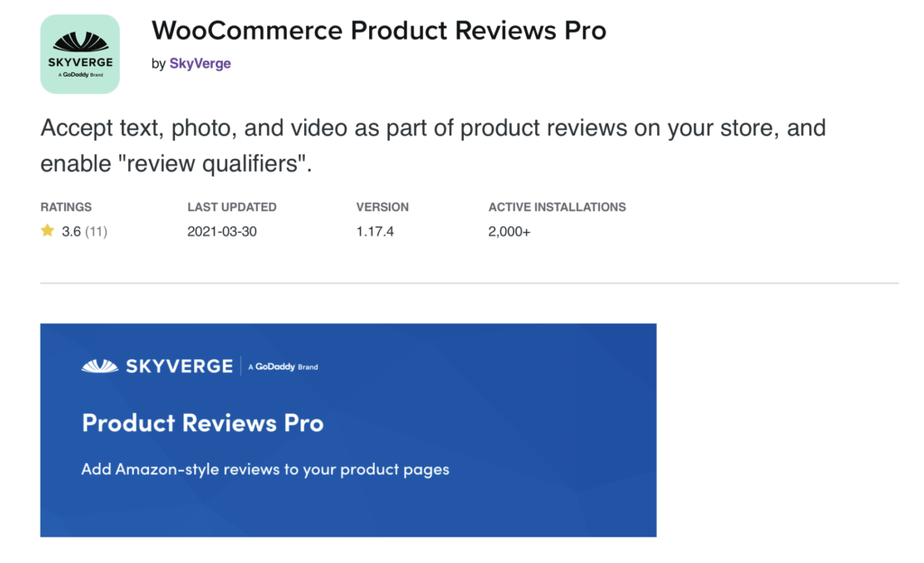Click the plugin description paragraph
The height and width of the screenshot is (563, 924).
433,145
